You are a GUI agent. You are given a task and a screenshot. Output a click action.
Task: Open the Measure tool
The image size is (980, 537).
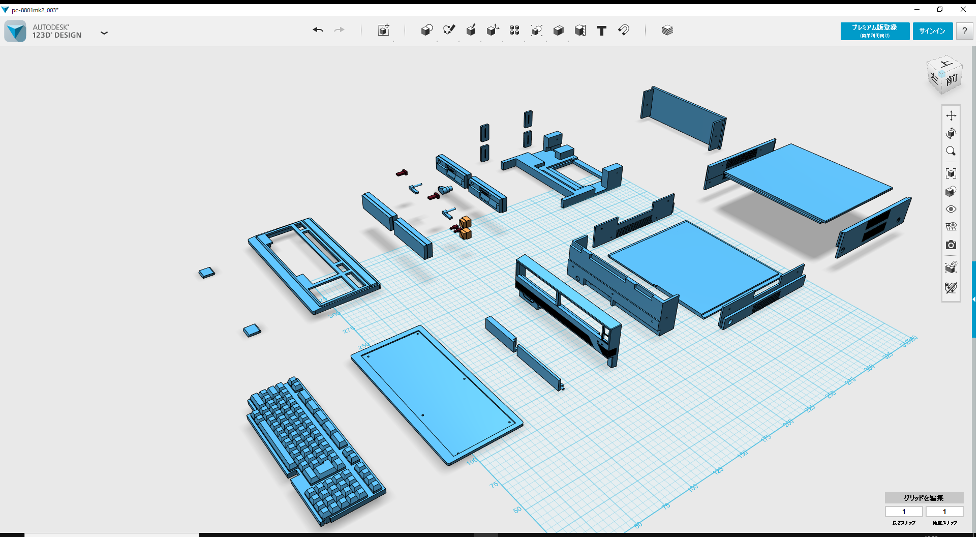pyautogui.click(x=580, y=31)
